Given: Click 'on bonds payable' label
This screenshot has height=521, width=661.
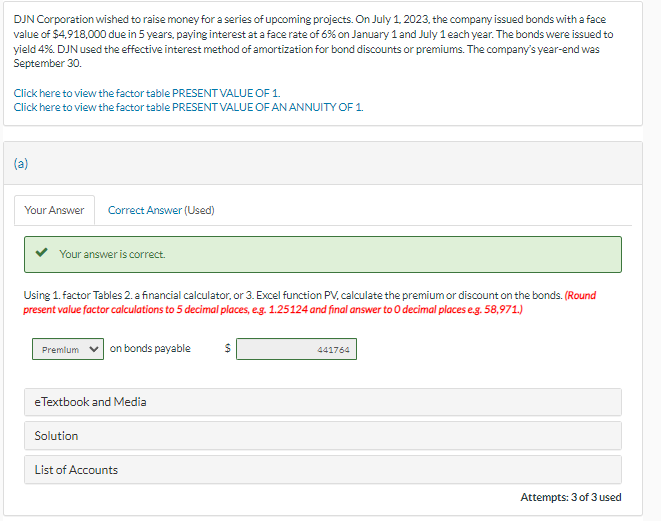Looking at the screenshot, I should click(x=150, y=348).
